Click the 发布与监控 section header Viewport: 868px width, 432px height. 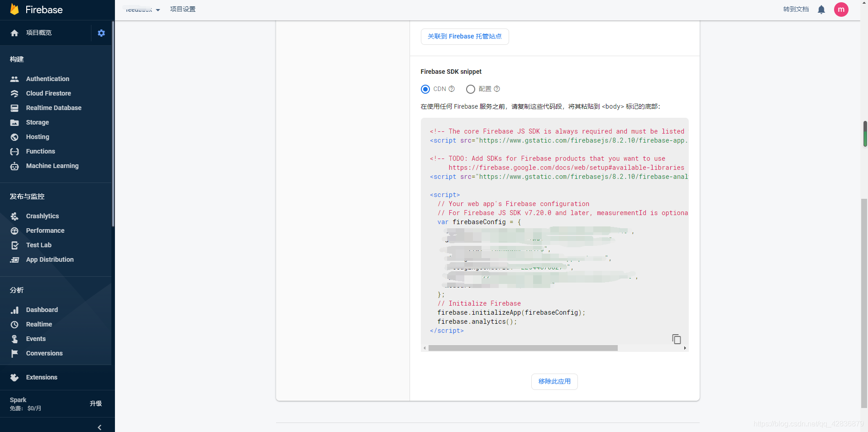pos(27,197)
